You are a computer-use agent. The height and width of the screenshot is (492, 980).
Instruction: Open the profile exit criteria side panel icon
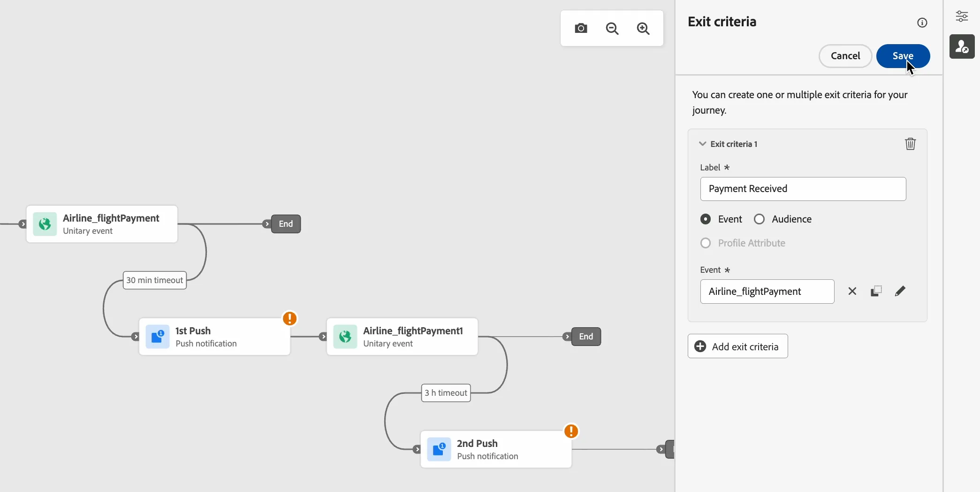(962, 46)
